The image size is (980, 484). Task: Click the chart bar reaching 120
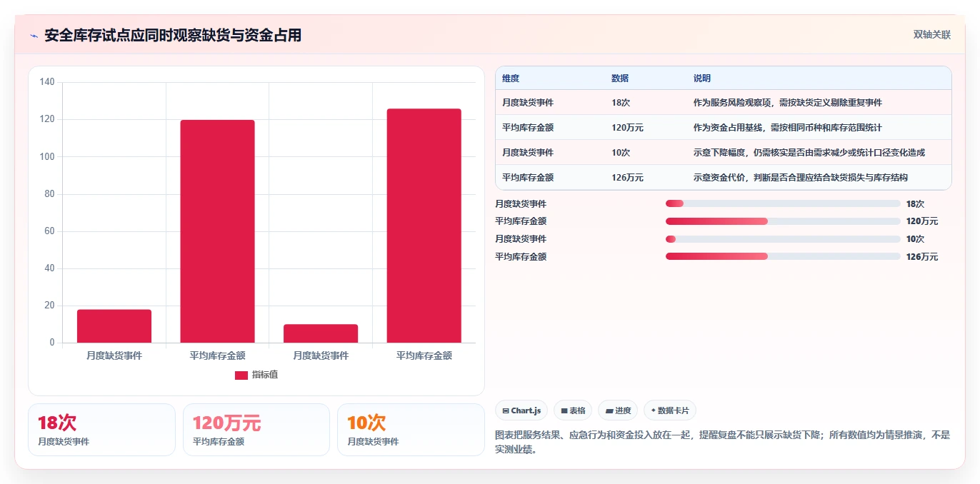(217, 231)
